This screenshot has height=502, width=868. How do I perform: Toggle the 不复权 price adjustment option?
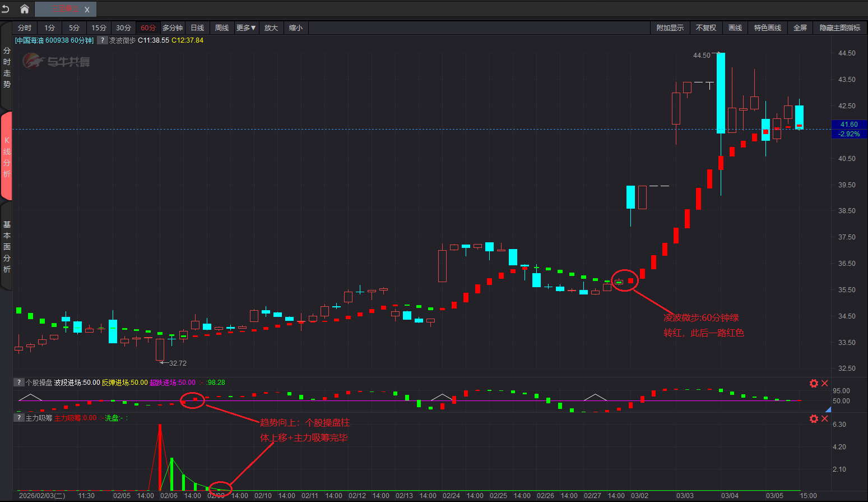pos(706,28)
